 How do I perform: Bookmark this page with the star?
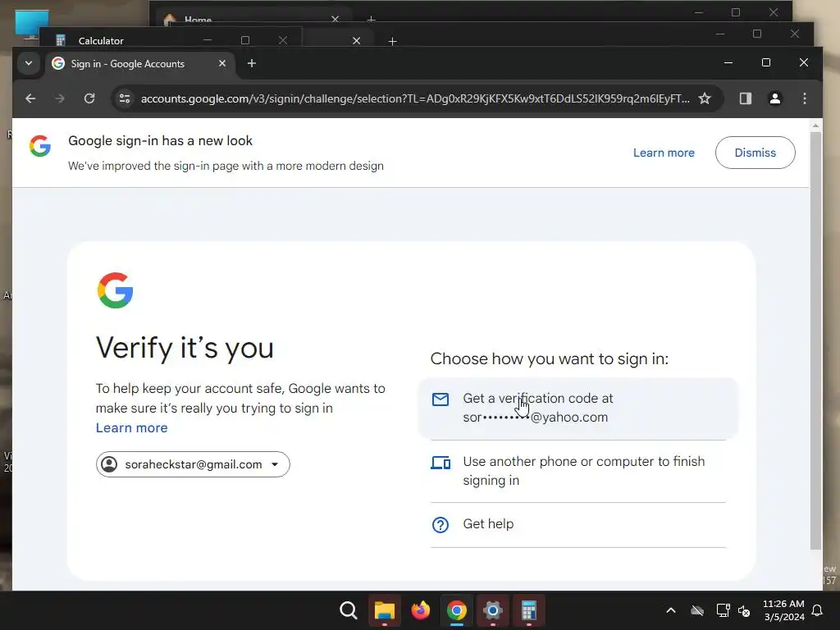pos(705,98)
